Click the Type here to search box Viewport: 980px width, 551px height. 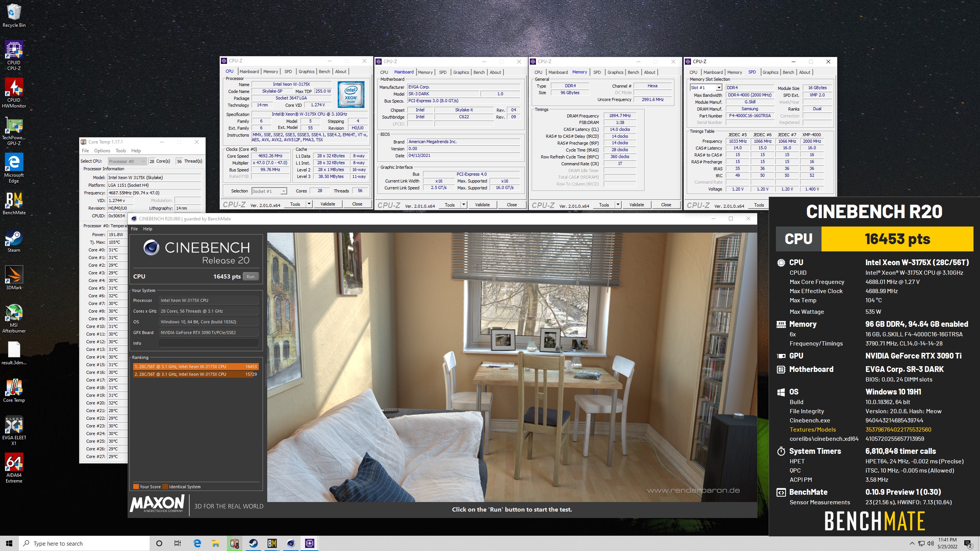pyautogui.click(x=84, y=543)
